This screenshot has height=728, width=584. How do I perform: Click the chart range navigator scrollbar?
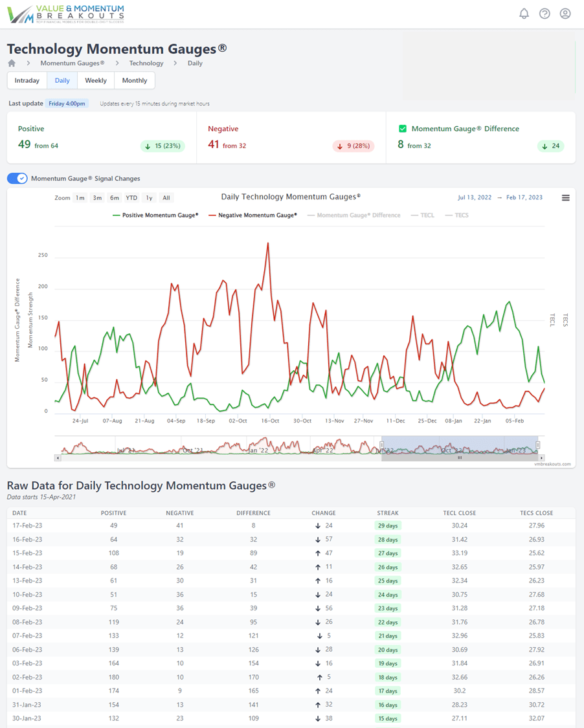tap(460, 458)
